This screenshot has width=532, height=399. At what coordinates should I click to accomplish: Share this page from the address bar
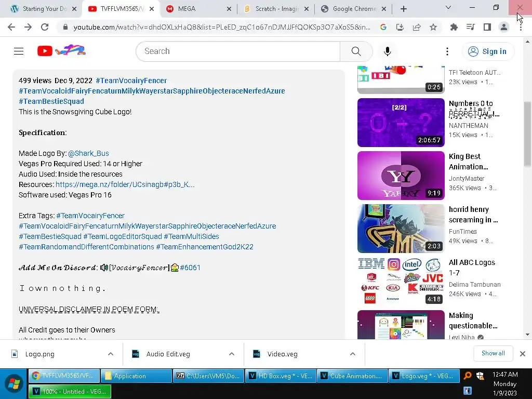click(x=417, y=27)
